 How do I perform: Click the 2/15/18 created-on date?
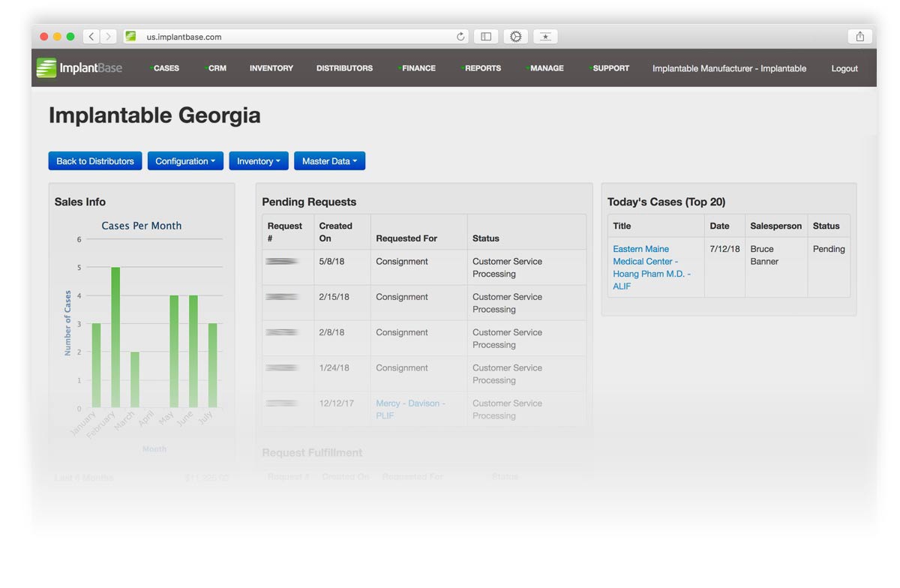coord(334,297)
